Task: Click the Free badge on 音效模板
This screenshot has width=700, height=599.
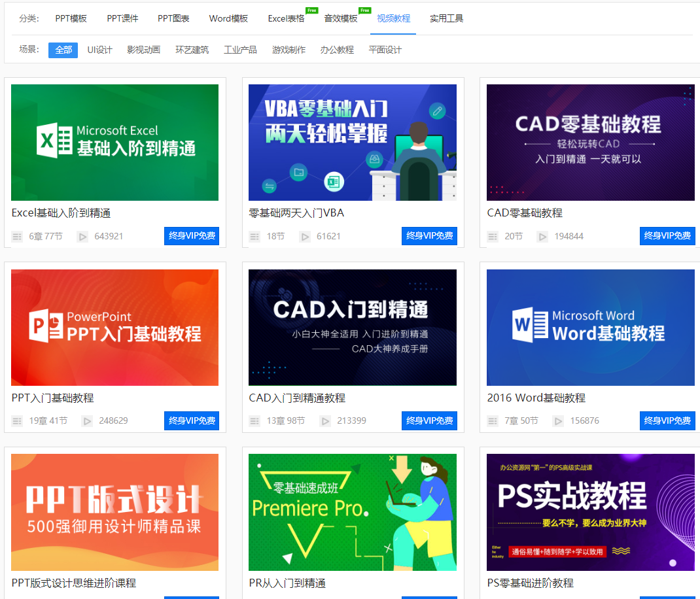Action: [365, 10]
